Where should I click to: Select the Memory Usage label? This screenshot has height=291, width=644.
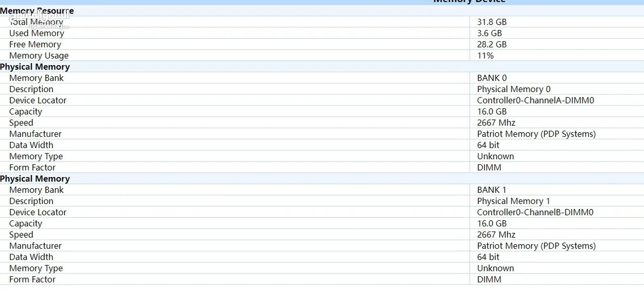[x=39, y=56]
